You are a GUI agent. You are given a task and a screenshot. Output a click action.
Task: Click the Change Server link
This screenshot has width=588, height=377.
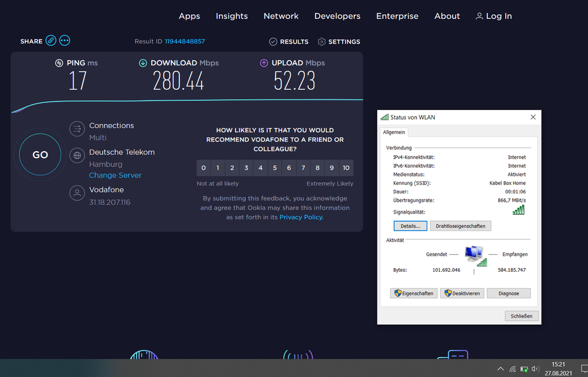[x=115, y=175]
